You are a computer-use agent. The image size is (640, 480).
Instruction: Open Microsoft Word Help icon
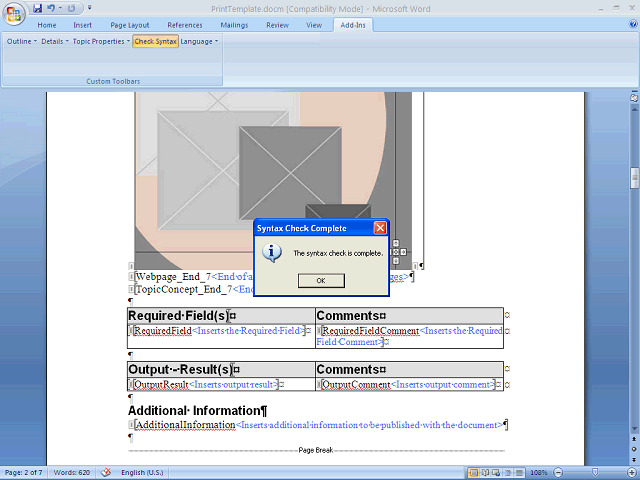click(x=633, y=24)
